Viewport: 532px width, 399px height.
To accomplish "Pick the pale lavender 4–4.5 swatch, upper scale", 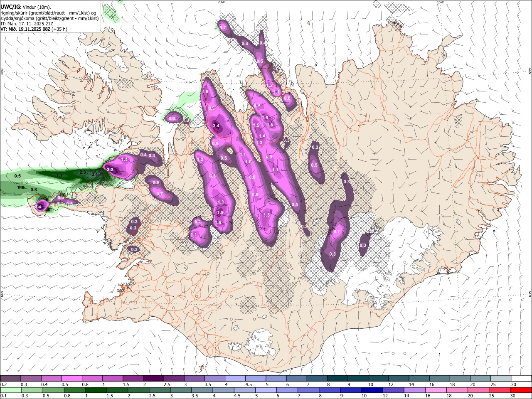I will click(235, 378).
